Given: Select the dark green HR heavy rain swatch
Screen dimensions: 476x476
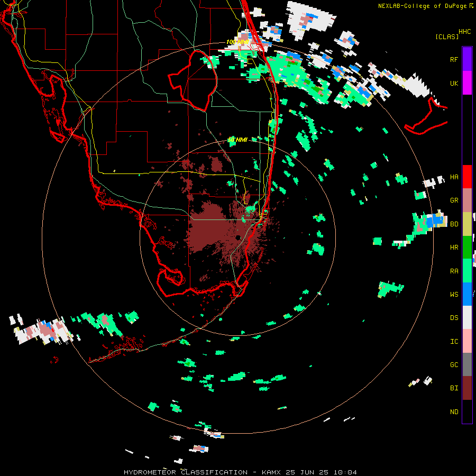Looking at the screenshot, I should pyautogui.click(x=467, y=247).
